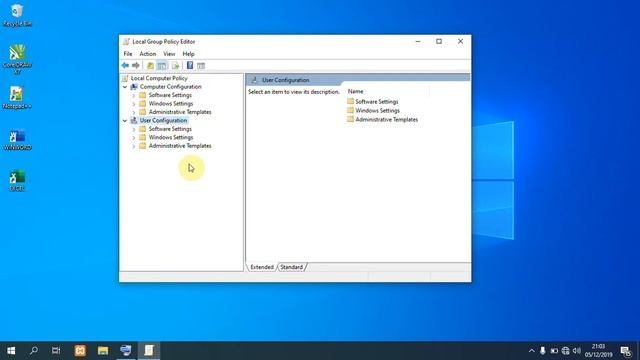The image size is (640, 360).
Task: Open the Help toolbar icon
Action: click(190, 65)
